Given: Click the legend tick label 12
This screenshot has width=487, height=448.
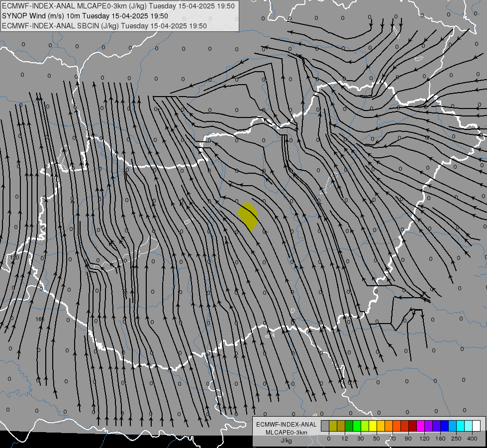Looking at the screenshot, I should pyautogui.click(x=345, y=439).
